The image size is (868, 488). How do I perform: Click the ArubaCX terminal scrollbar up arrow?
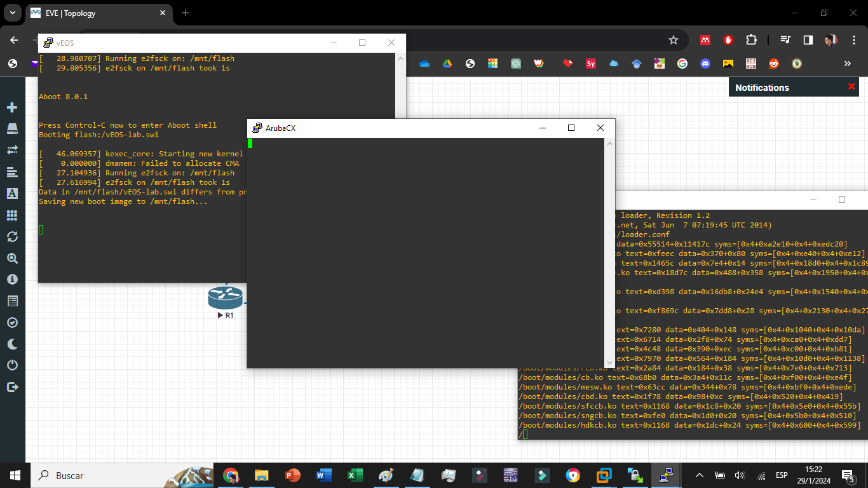tap(610, 143)
